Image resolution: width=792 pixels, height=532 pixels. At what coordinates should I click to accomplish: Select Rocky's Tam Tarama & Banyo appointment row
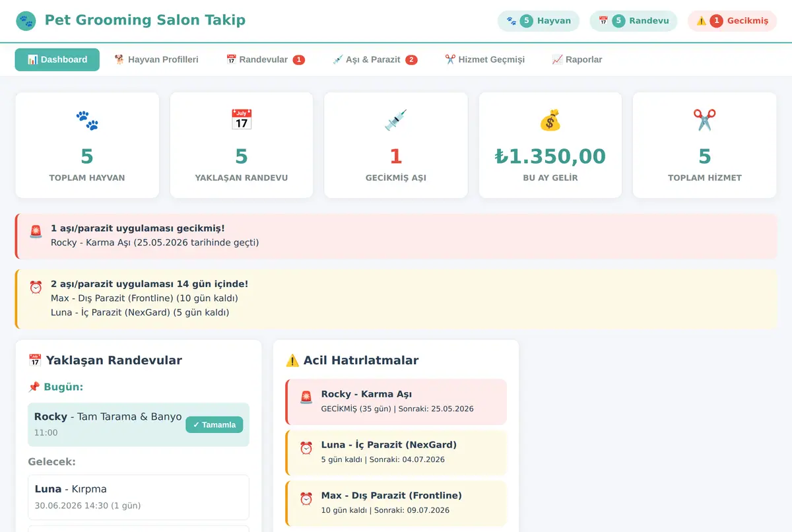click(x=139, y=424)
